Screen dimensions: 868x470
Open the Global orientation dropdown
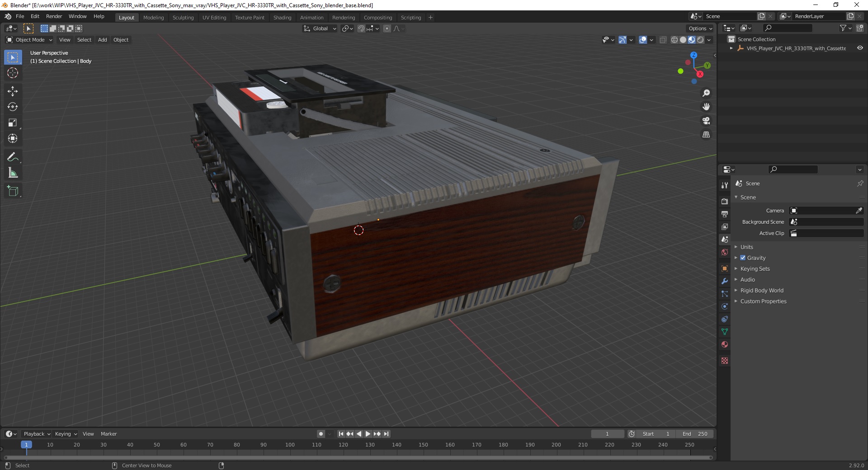[320, 28]
